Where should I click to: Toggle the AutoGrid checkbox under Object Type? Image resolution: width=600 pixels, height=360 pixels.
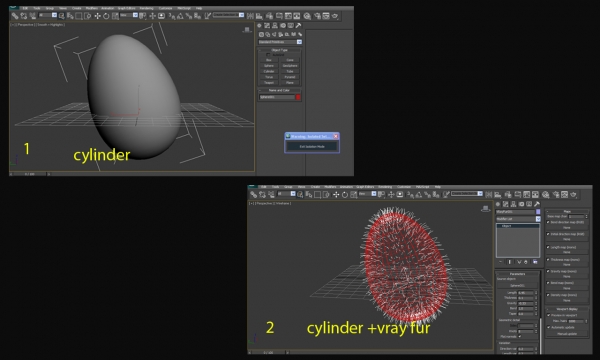point(268,55)
